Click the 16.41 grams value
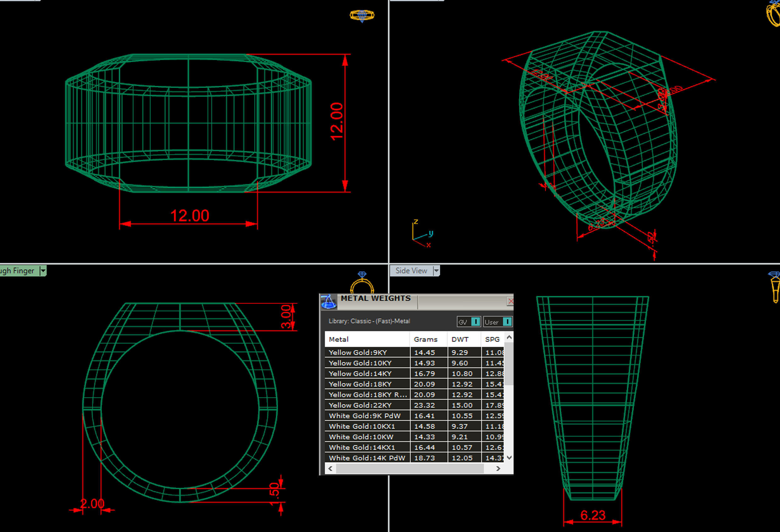The height and width of the screenshot is (532, 780). pos(424,416)
